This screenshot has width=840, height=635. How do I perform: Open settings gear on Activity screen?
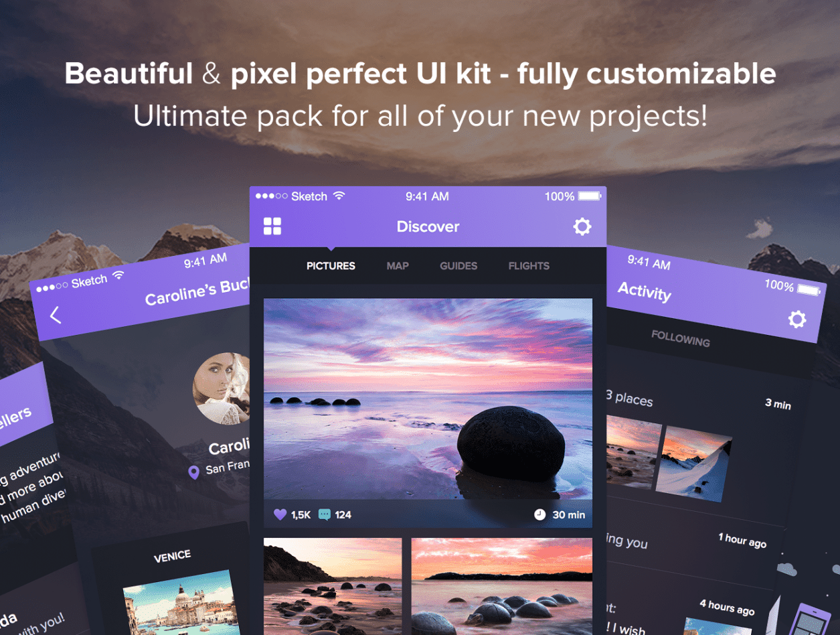796,319
